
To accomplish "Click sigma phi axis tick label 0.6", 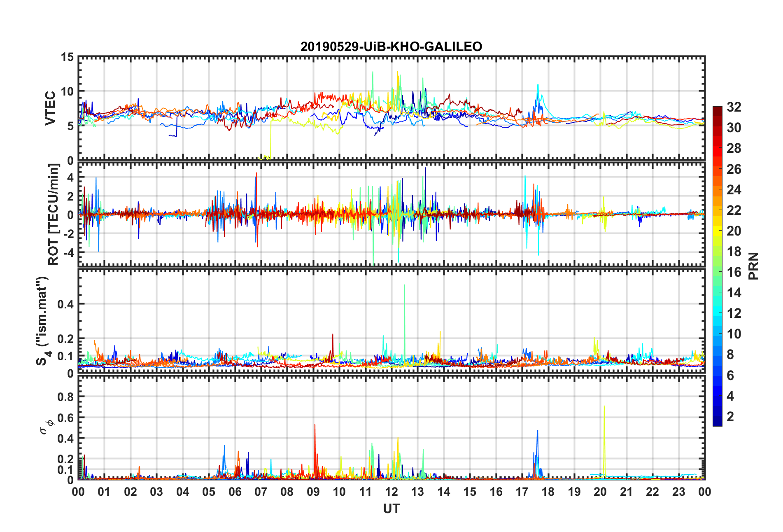I will pos(66,418).
